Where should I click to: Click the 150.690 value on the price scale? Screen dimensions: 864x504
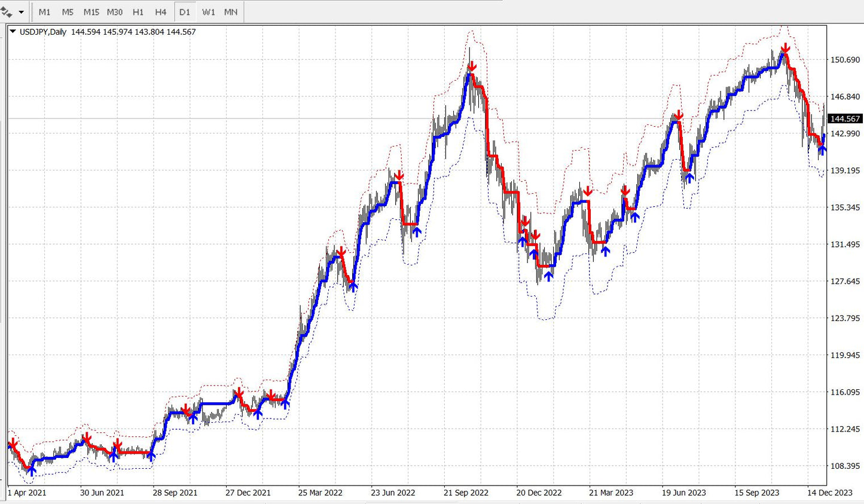(x=844, y=60)
